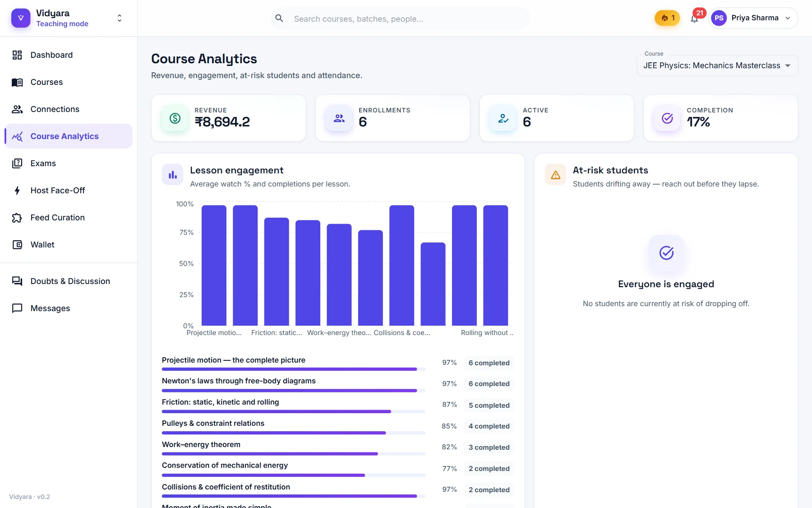This screenshot has width=812, height=508.
Task: Open the Dashboard grid icon
Action: [x=17, y=55]
